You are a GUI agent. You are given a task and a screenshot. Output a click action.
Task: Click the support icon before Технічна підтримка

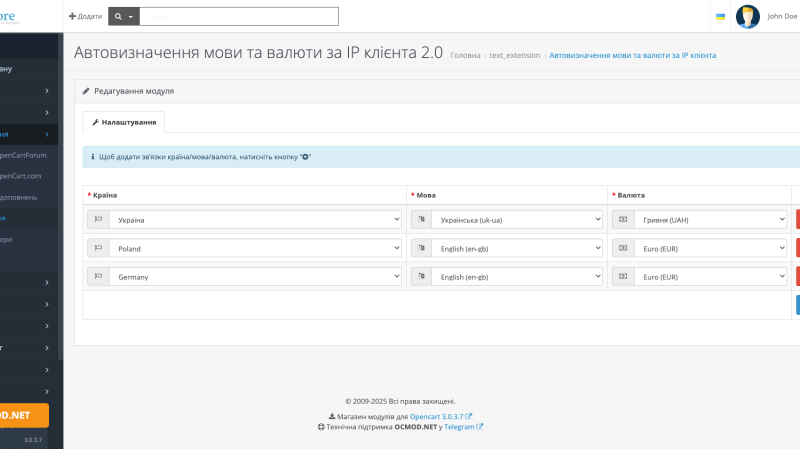[321, 427]
